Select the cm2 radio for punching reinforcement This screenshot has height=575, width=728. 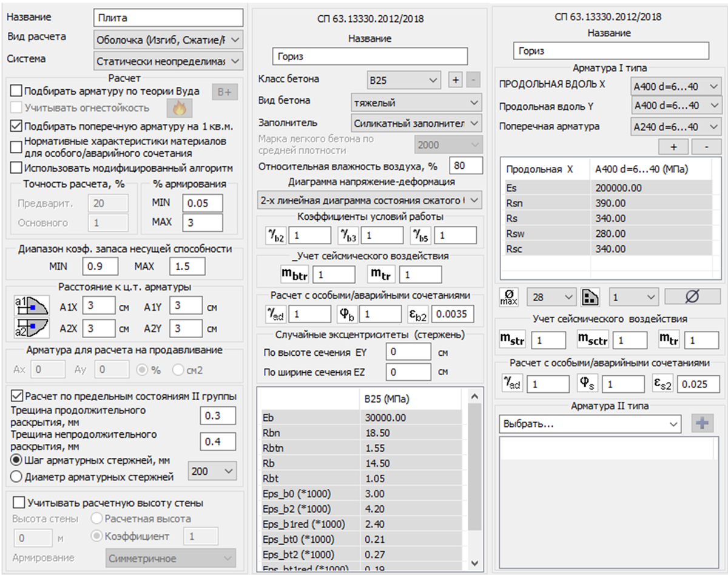click(x=178, y=369)
